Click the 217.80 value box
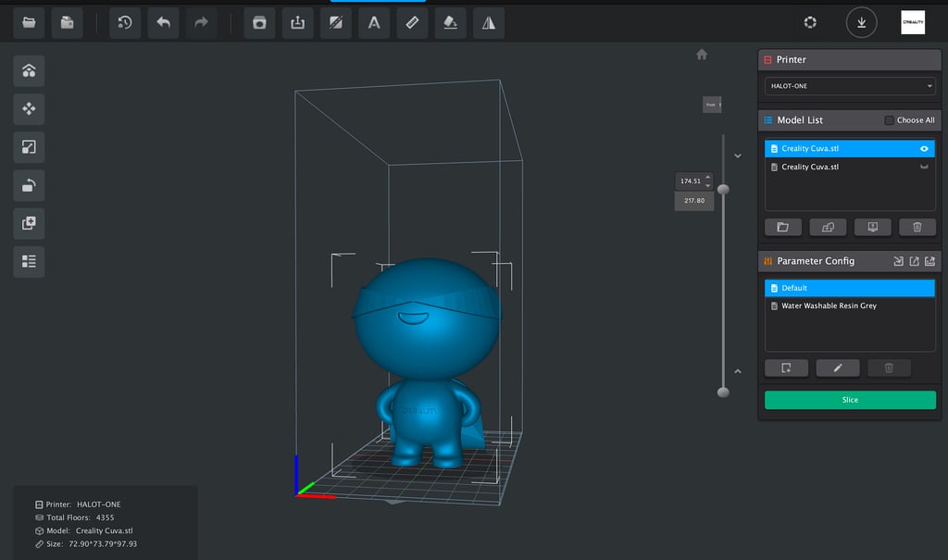Image resolution: width=948 pixels, height=560 pixels. coord(694,201)
